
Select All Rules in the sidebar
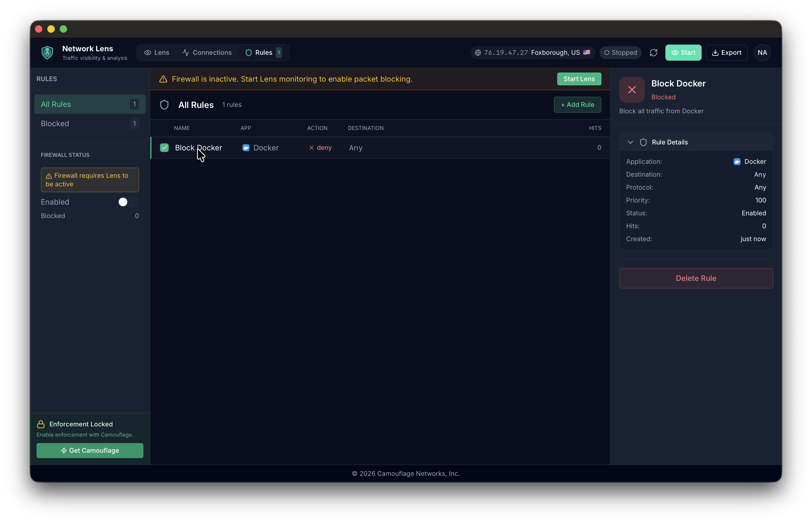90,104
